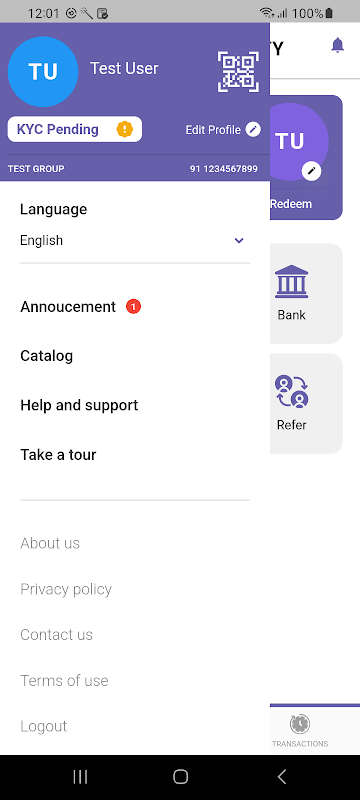Open the Refer icon tile
This screenshot has width=360, height=800.
(292, 392)
